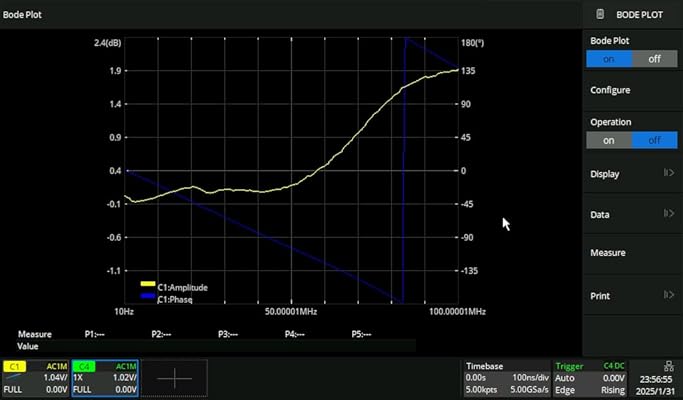Click the blue C1:Phase legend marker
Viewport: 683px width, 400px height.
click(148, 297)
